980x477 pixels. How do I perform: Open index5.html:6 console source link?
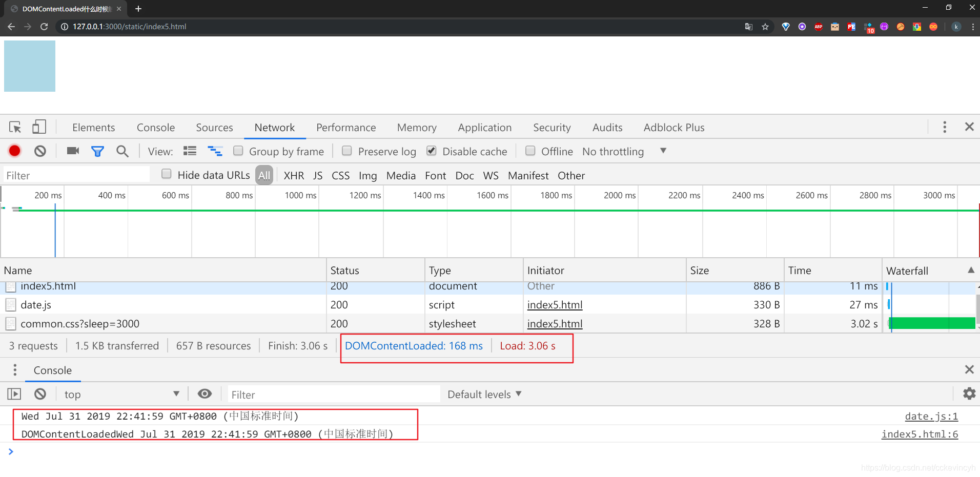coord(920,434)
